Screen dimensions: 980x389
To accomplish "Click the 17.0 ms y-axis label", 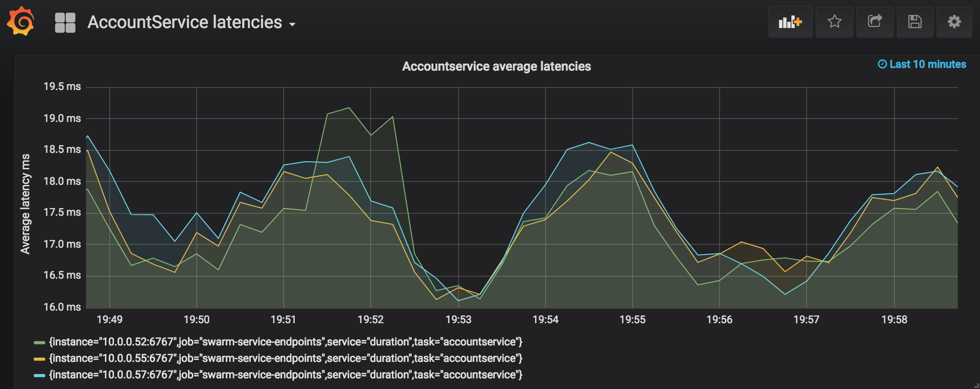I will tap(62, 244).
